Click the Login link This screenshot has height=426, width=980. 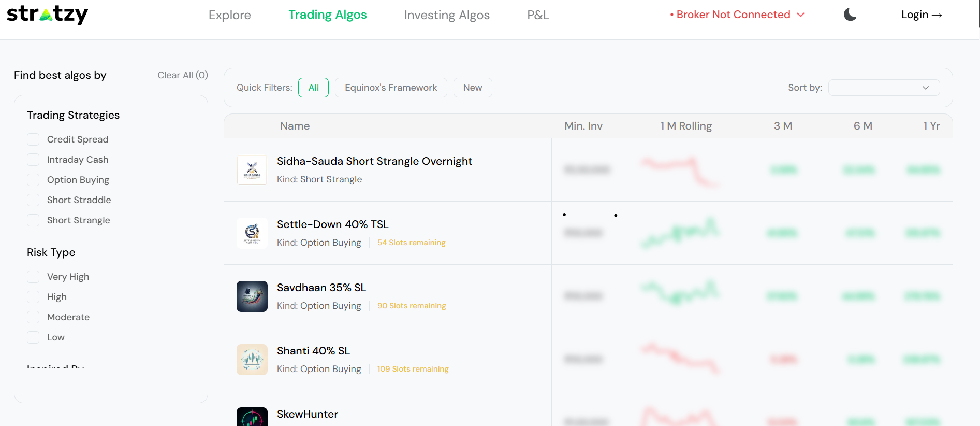click(921, 15)
